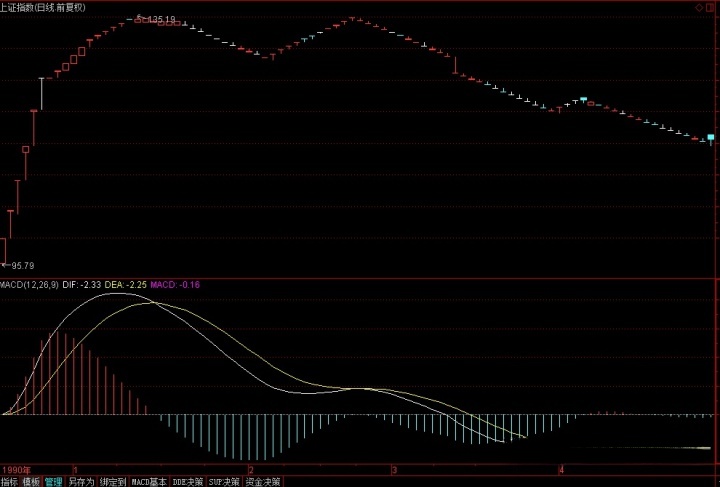
Task: Click the last cyan candlestick at right edge
Action: pos(711,139)
